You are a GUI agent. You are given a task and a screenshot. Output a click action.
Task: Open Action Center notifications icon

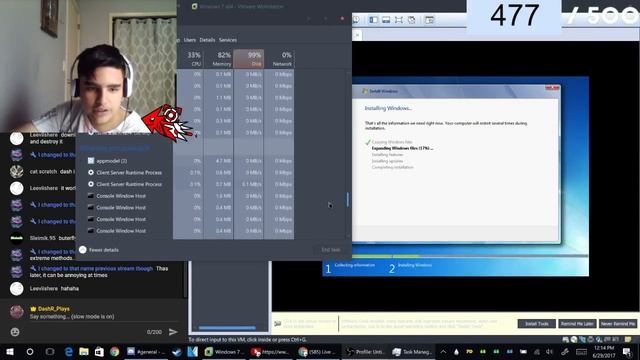pos(627,351)
